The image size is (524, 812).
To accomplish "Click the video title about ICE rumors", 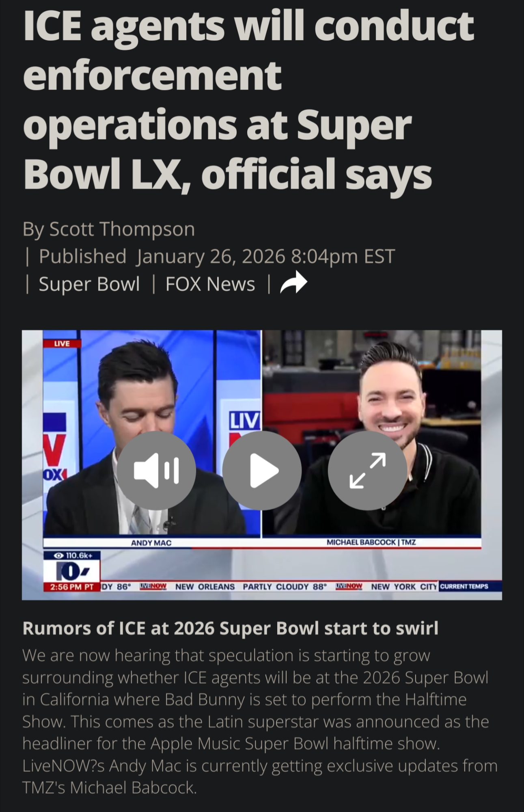I will click(x=231, y=628).
